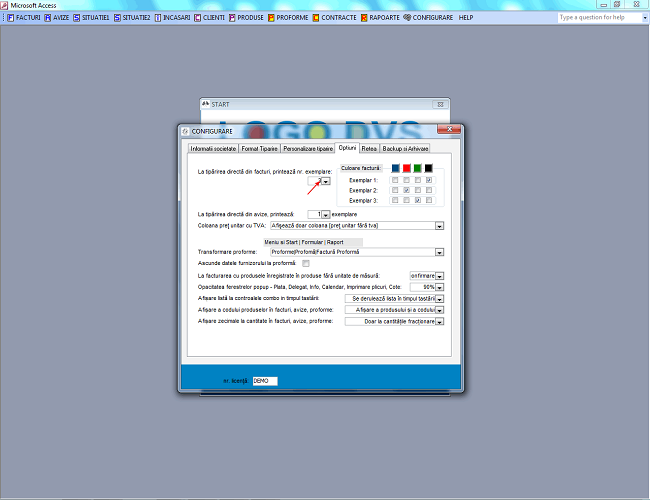
Task: Open the CLIENTI toolbar icon
Action: click(198, 17)
